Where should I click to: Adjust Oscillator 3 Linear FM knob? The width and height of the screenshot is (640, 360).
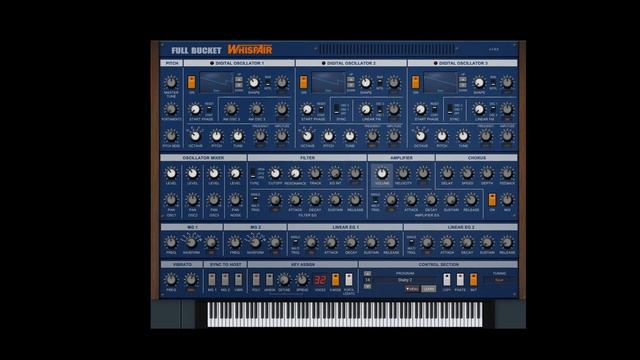click(479, 109)
